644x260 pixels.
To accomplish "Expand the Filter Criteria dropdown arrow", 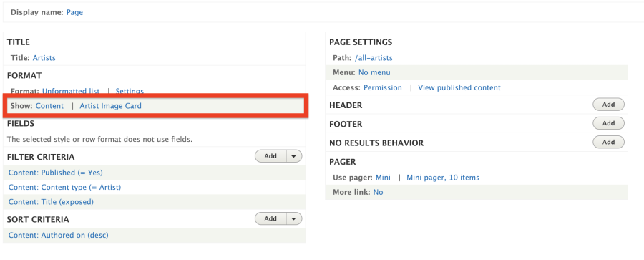I will click(293, 156).
